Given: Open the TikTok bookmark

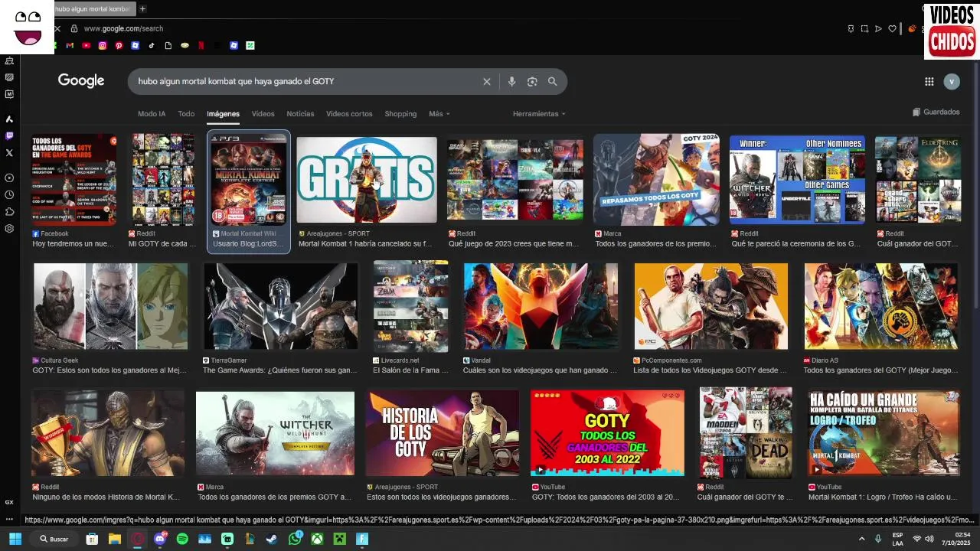Looking at the screenshot, I should click(152, 45).
